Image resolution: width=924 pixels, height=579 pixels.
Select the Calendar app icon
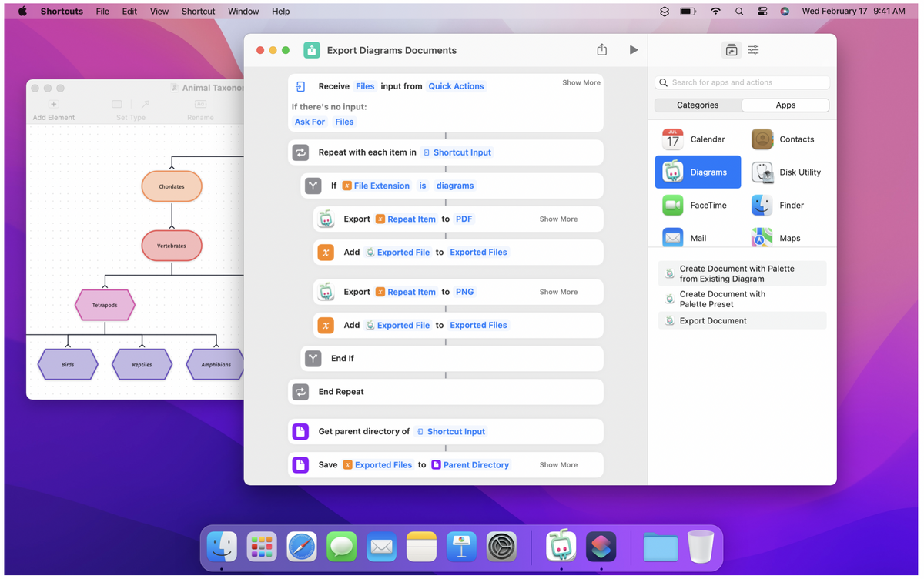pos(673,139)
